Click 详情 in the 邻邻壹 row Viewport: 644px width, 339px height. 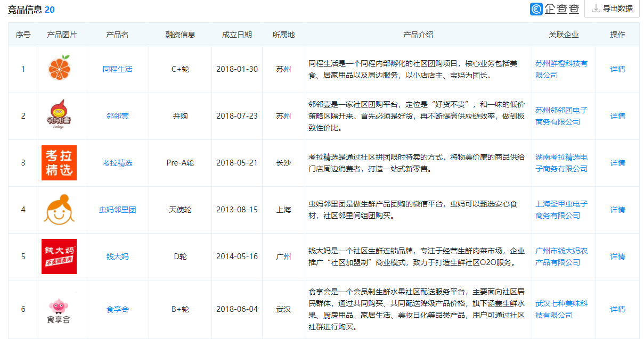[x=618, y=116]
